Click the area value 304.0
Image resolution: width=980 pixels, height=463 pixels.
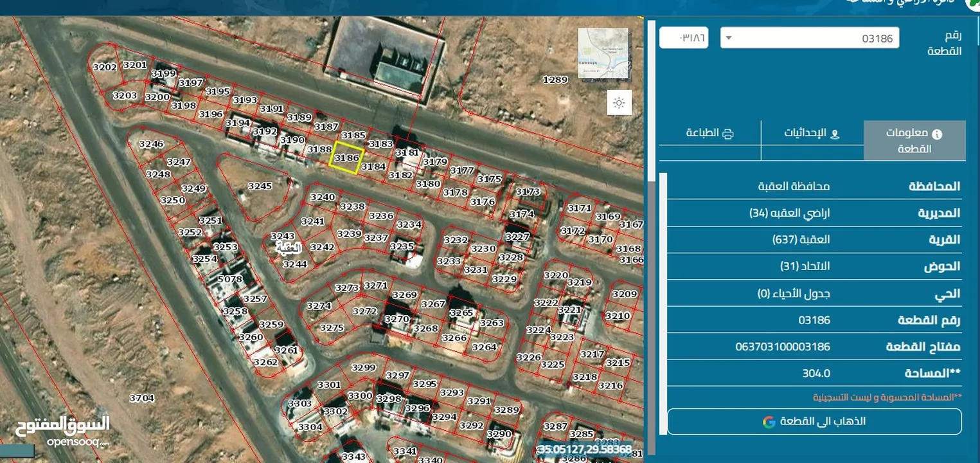816,374
